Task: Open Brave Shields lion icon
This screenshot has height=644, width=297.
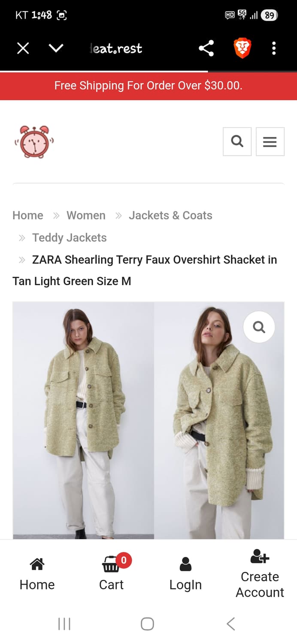Action: coord(242,48)
